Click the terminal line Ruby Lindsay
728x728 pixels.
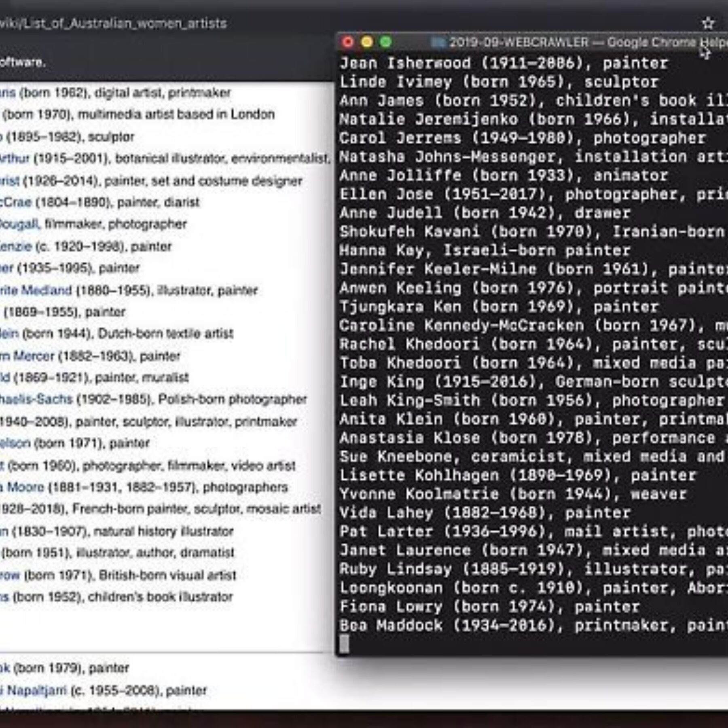(x=533, y=569)
